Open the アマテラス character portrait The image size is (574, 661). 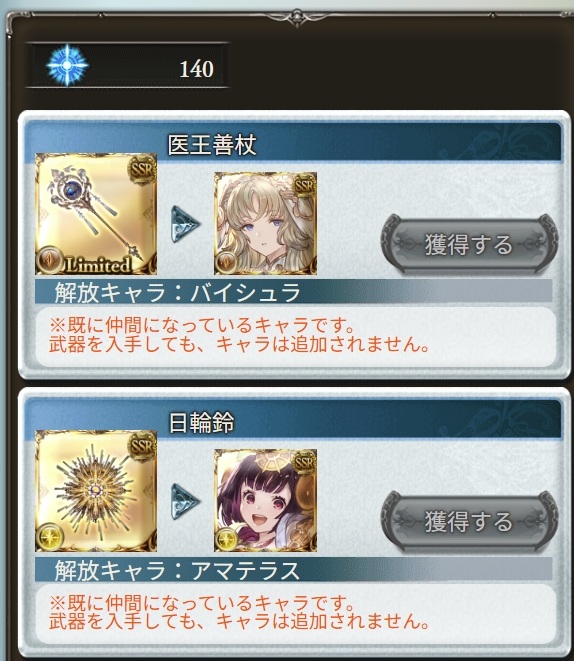(x=266, y=500)
